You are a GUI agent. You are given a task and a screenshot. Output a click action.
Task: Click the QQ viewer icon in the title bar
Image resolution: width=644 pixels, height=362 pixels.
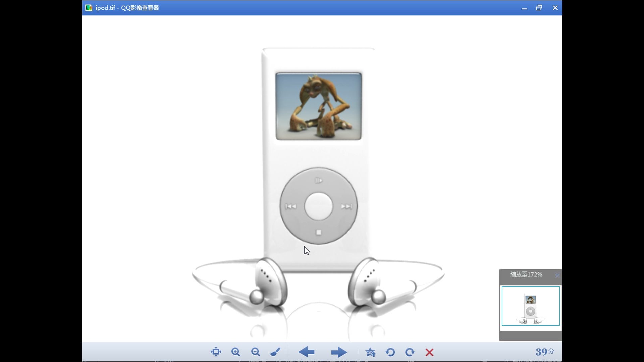point(88,7)
